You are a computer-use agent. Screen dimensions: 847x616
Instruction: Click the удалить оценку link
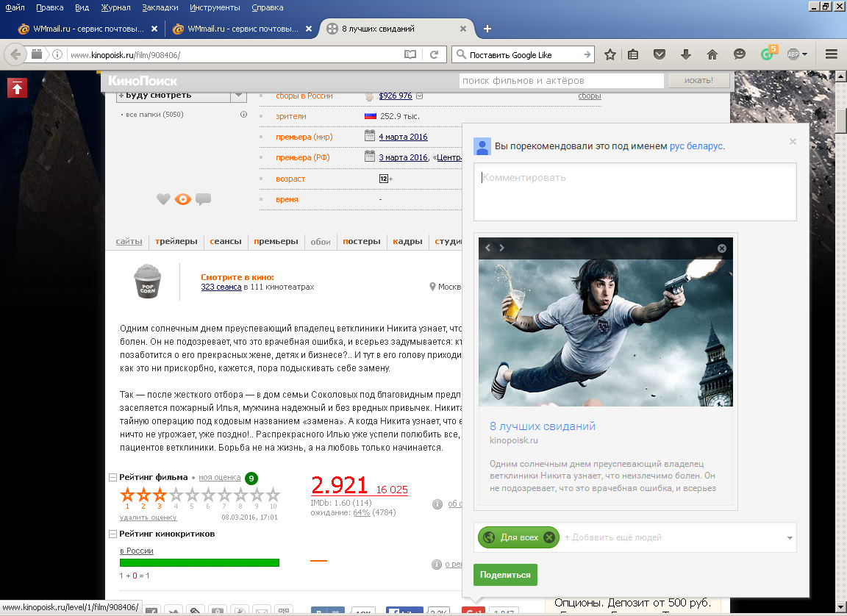coord(148,517)
